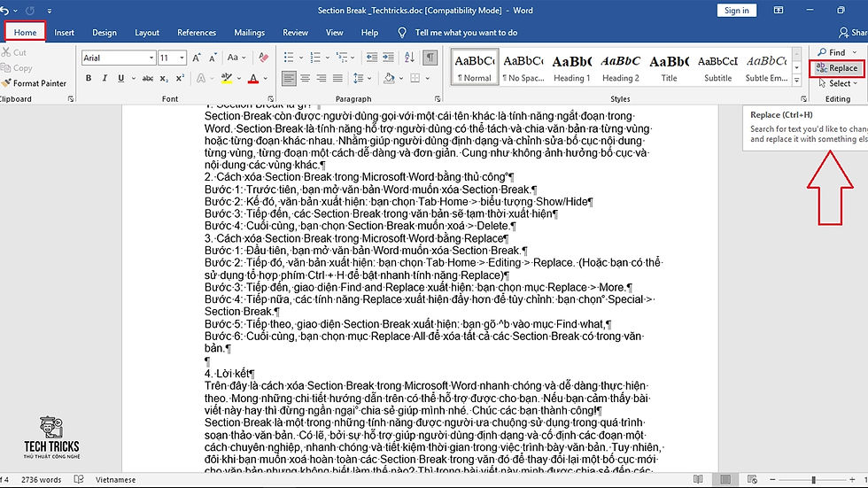Apply the Text Effects icon
Screen dimensions: 868x488
[201, 79]
